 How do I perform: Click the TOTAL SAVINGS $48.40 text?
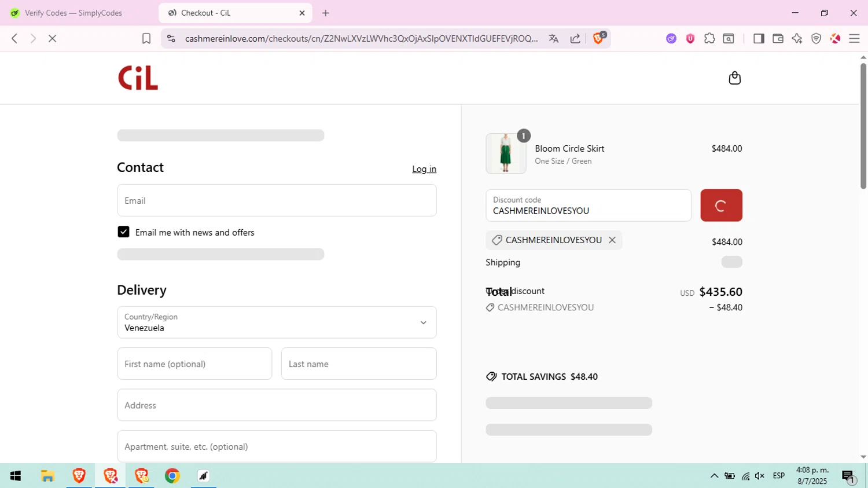(550, 376)
